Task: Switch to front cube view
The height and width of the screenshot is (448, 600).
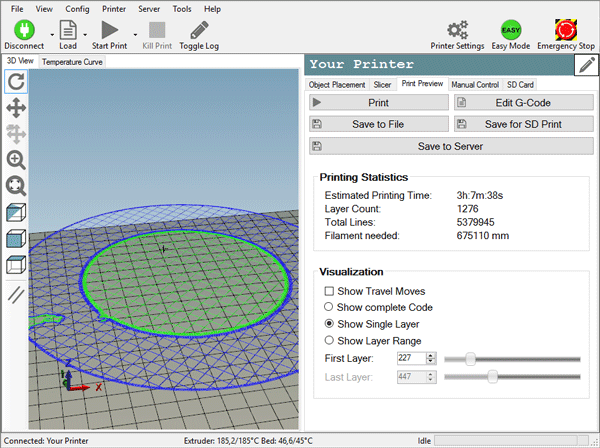Action: 16,239
